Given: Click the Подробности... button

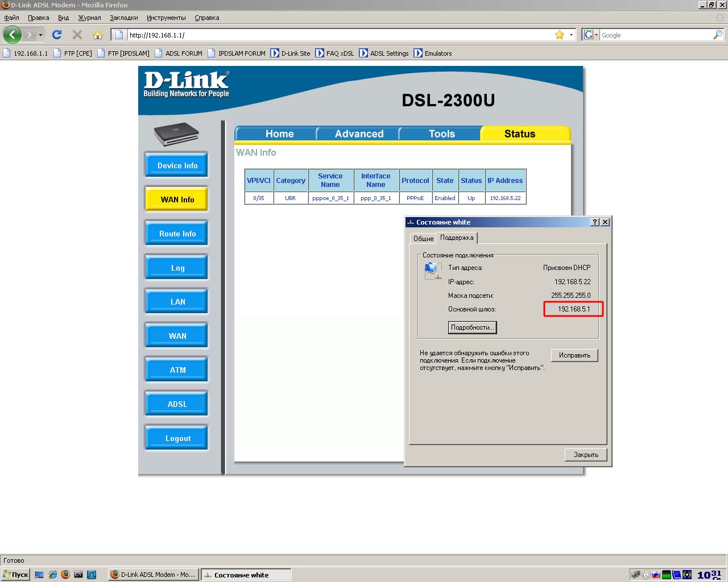Looking at the screenshot, I should [472, 327].
